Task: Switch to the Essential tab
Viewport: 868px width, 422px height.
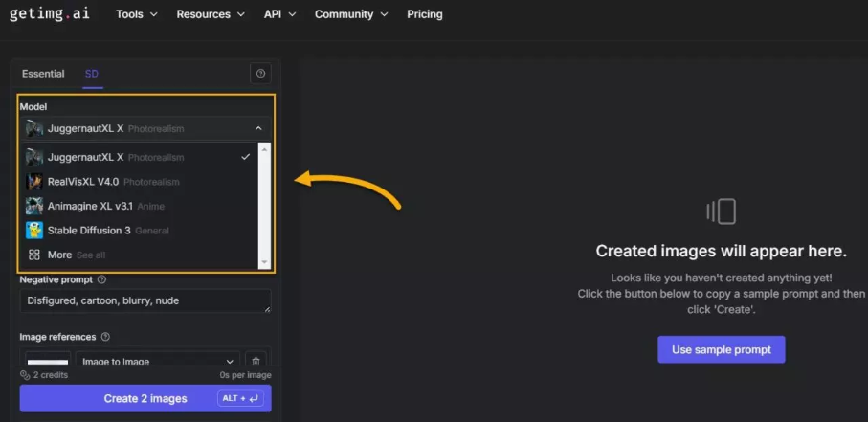Action: tap(43, 74)
